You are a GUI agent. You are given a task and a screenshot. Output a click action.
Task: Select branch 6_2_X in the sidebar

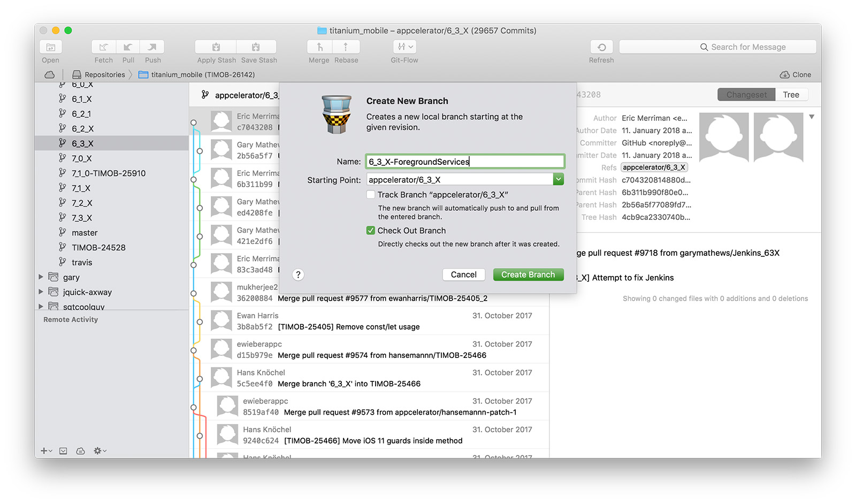coord(112,129)
